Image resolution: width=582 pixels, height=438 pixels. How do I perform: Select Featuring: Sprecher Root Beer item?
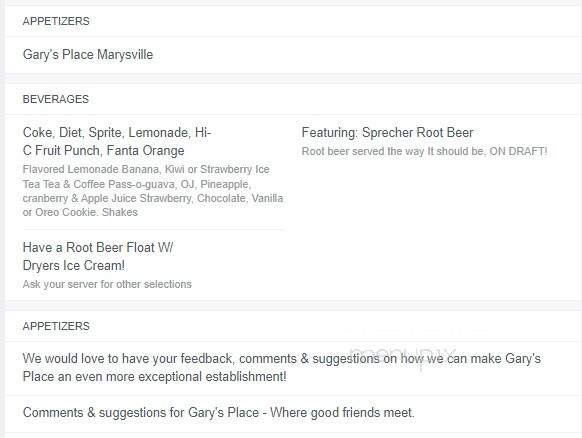[388, 133]
